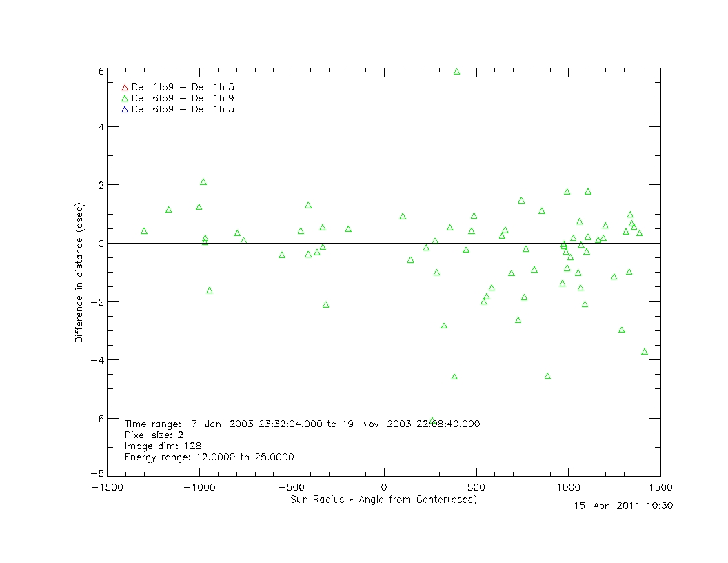The image size is (728, 563).
Task: Select the leftmost green data triangle
Action: (144, 231)
